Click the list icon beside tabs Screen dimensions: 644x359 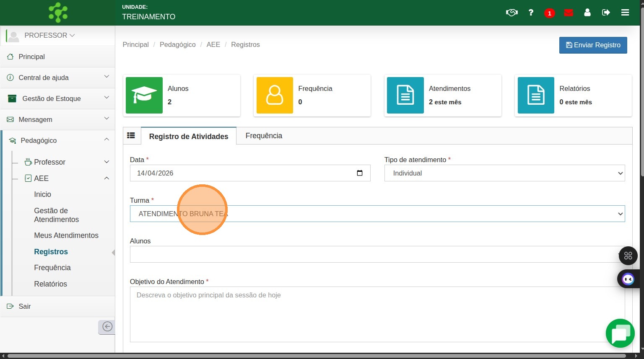pyautogui.click(x=131, y=135)
